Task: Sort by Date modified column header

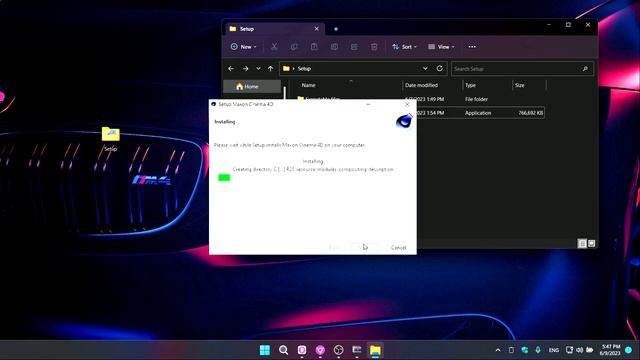Action: tap(421, 85)
